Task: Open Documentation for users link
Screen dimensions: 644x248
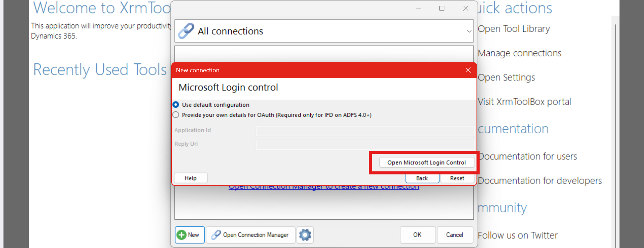Action: pyautogui.click(x=528, y=157)
